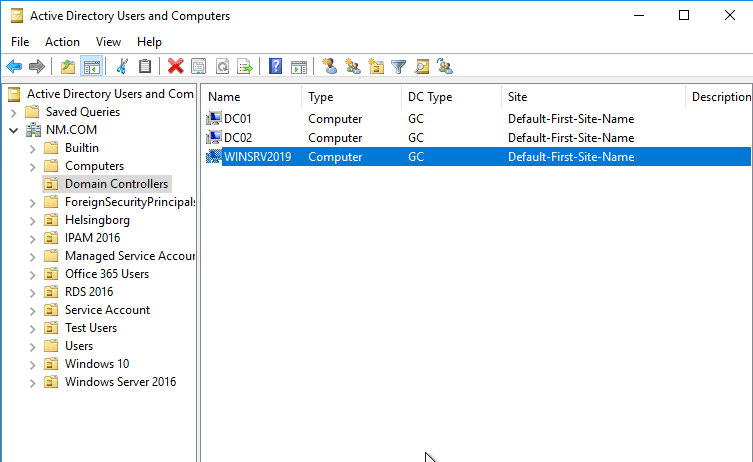Select the Office 365 Users label
The image size is (753, 462).
coord(107,274)
